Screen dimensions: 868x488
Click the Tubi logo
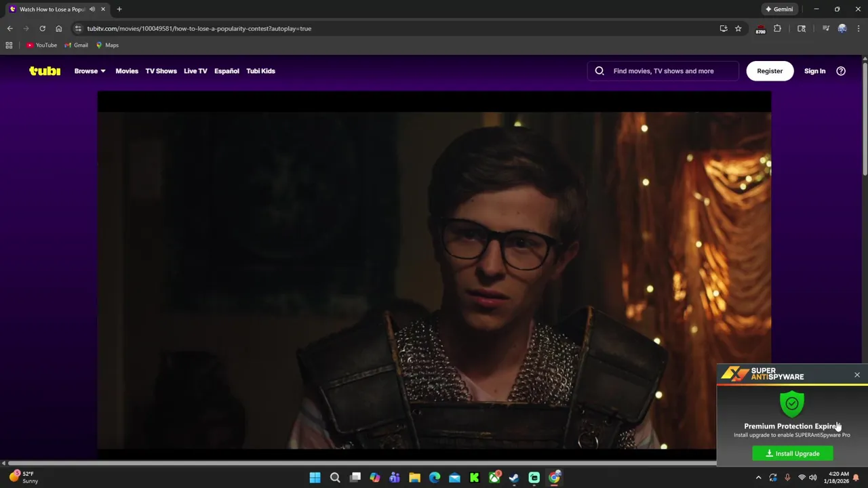point(45,70)
